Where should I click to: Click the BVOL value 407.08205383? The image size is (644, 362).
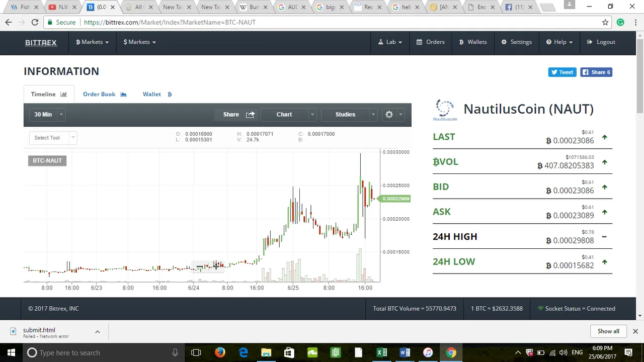tap(566, 166)
